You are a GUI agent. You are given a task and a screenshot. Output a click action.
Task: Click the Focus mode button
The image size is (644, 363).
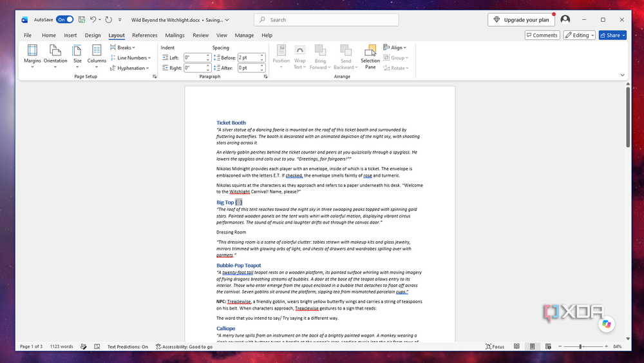495,346
